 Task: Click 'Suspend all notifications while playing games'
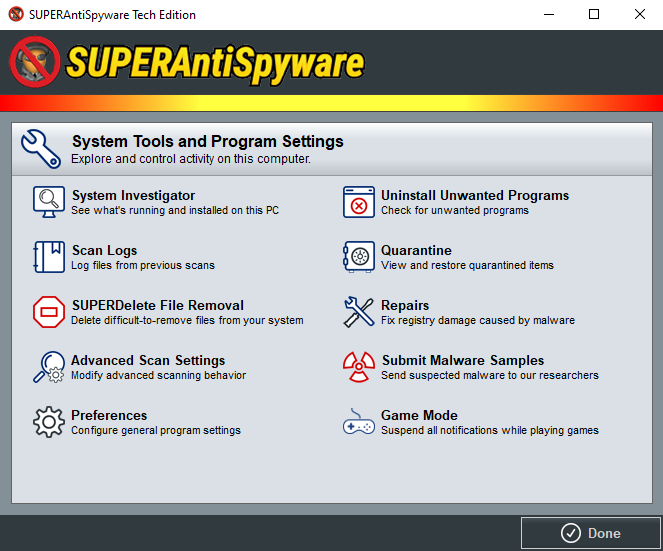point(490,430)
